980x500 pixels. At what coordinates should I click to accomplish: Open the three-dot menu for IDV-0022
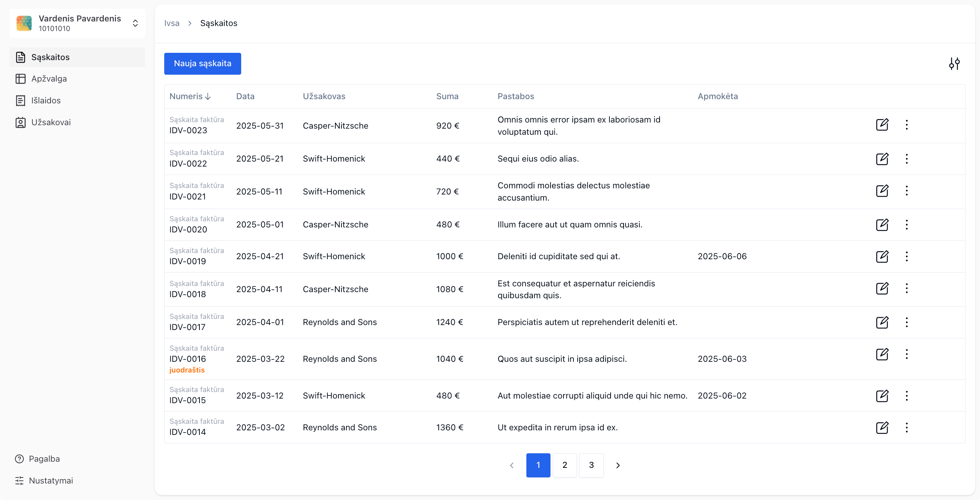(x=907, y=158)
